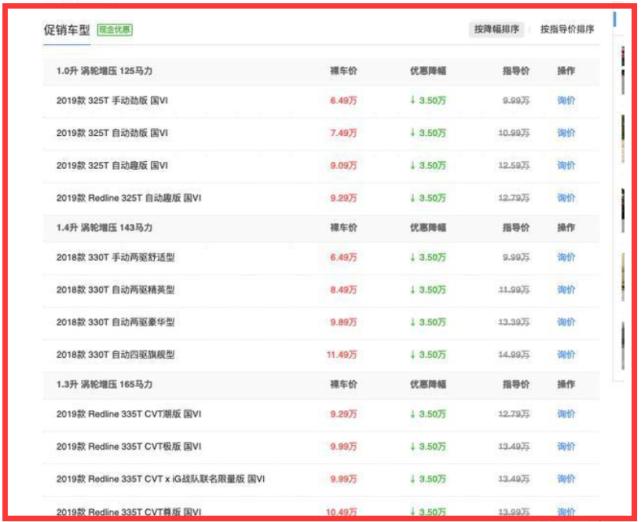Select the 促销车型 tab heading
This screenshot has width=641, height=522.
[x=67, y=30]
